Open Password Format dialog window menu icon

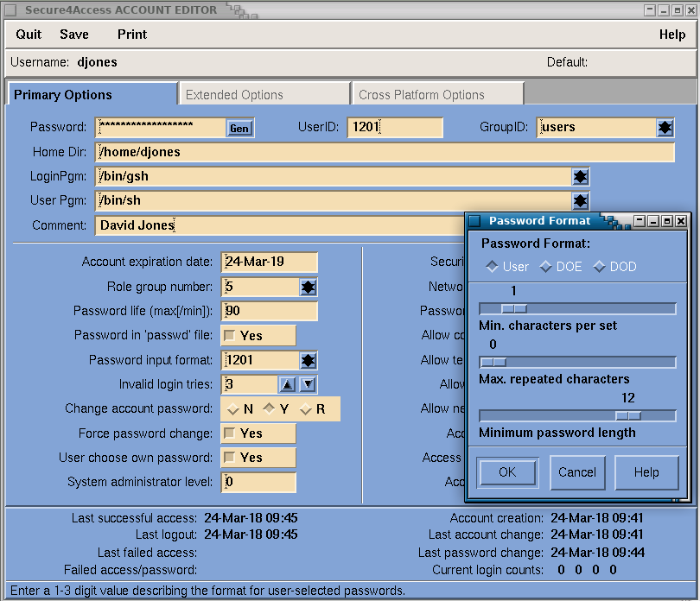click(x=474, y=221)
